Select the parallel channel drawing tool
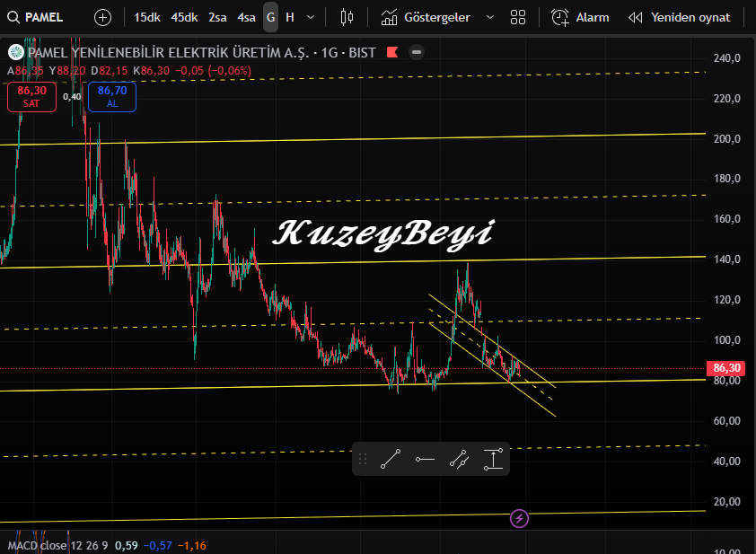Screen dimensions: 756x554 459,459
